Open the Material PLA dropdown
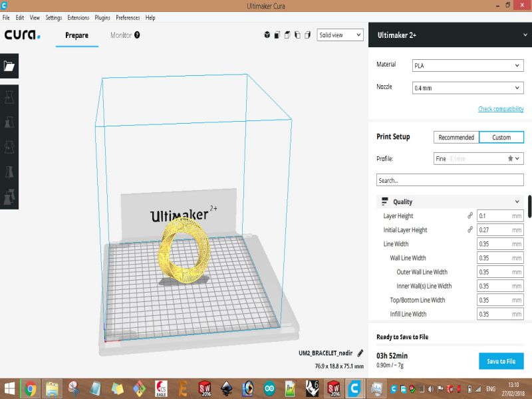Viewport: 532px width, 399px height. pyautogui.click(x=468, y=65)
